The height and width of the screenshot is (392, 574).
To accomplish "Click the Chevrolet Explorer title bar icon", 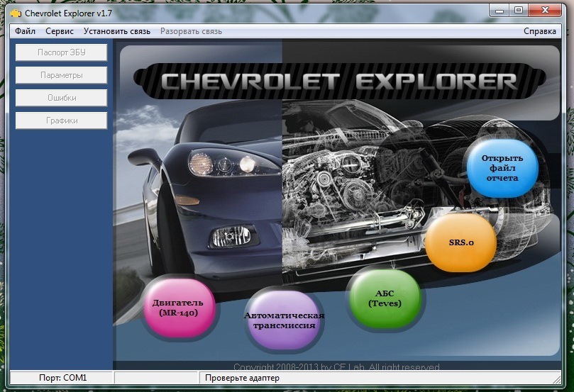I will click(x=16, y=13).
